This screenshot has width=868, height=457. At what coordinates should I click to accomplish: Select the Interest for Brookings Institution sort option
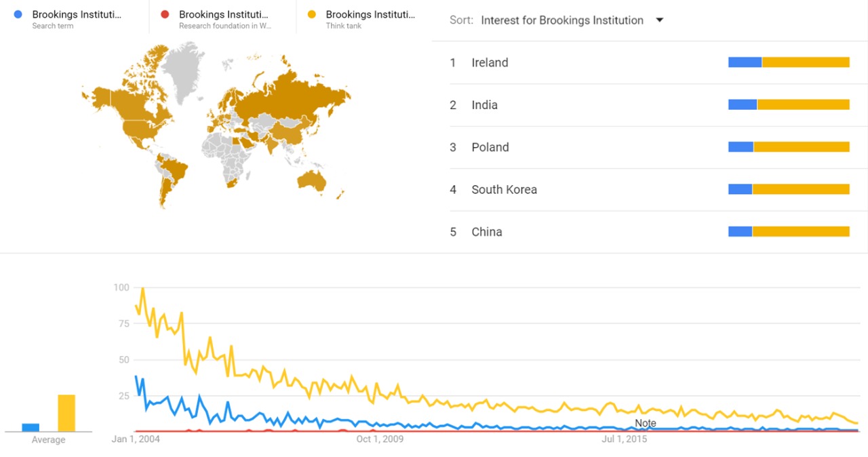click(x=561, y=20)
